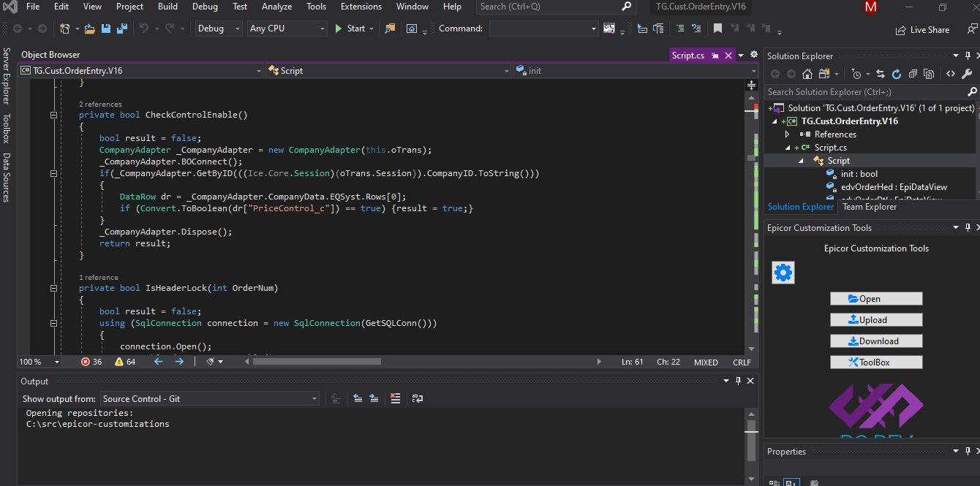980x486 pixels.
Task: Click the Epicor ToolBox button
Action: (x=876, y=362)
